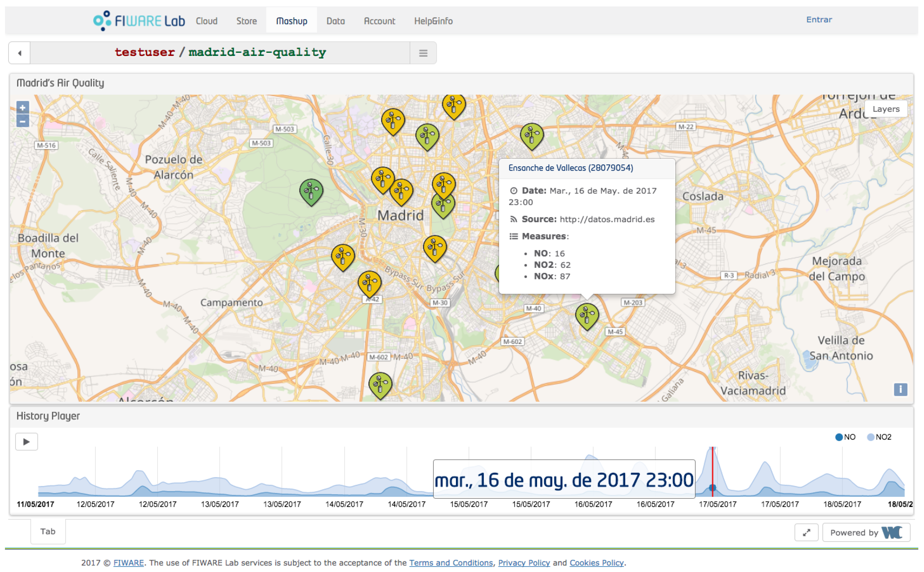This screenshot has height=572, width=924.
Task: Open the map attribution info icon
Action: coord(900,389)
